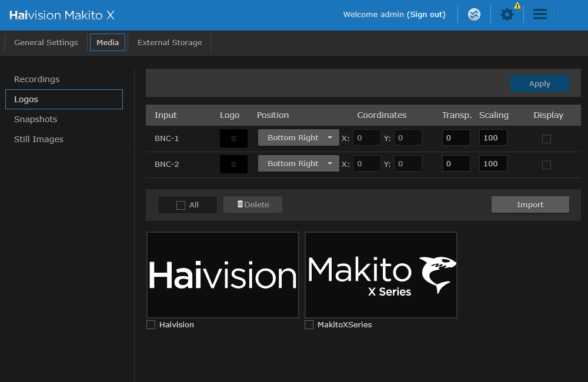
Task: Click the Haivision logo thumbnail
Action: coord(222,274)
